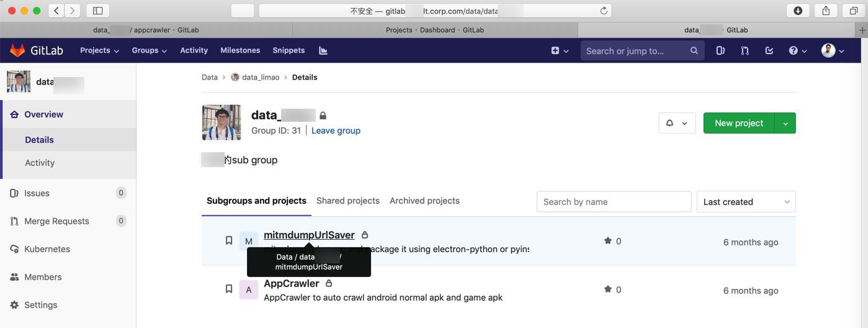The height and width of the screenshot is (328, 868).
Task: Click the search magnifier icon
Action: pyautogui.click(x=694, y=51)
